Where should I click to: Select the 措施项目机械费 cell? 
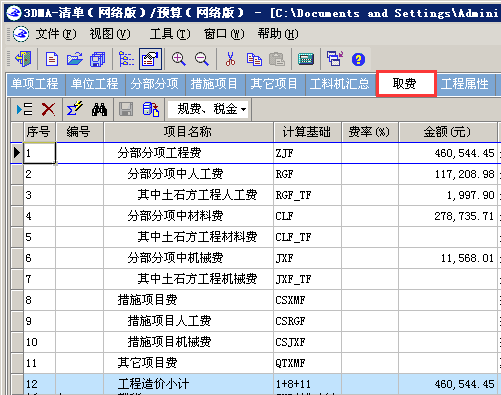point(188,342)
